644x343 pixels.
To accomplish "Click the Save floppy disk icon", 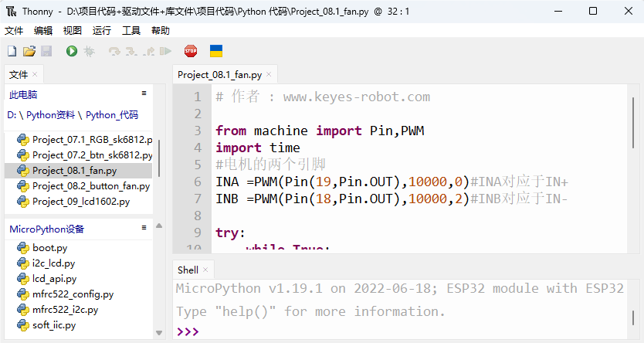I will (x=46, y=51).
